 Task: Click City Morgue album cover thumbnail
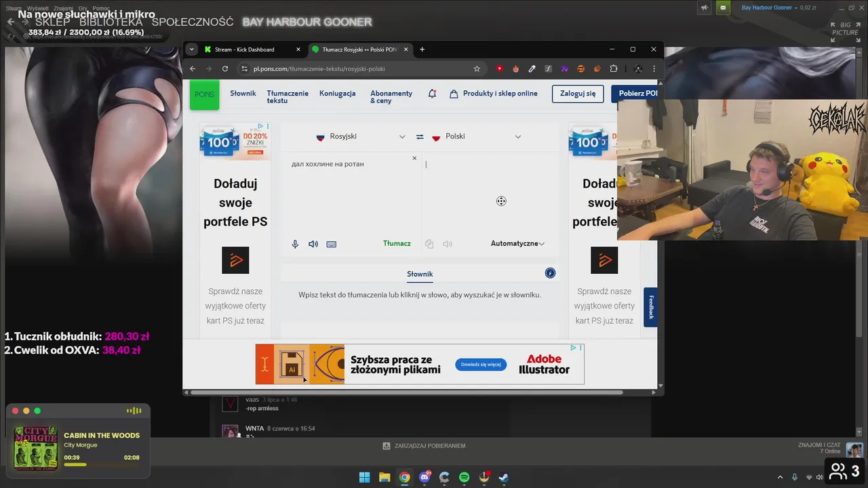tap(36, 447)
